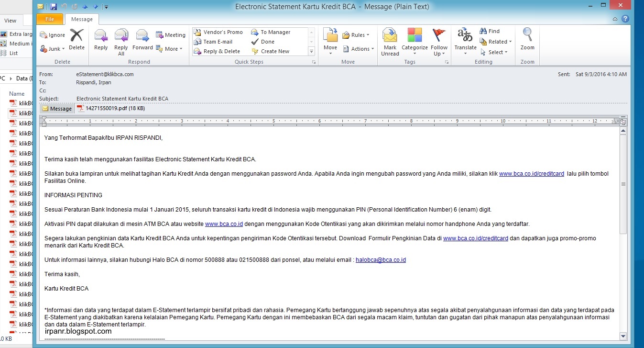Click the Undo icon in the title bar
This screenshot has height=348, width=644.
point(64,7)
